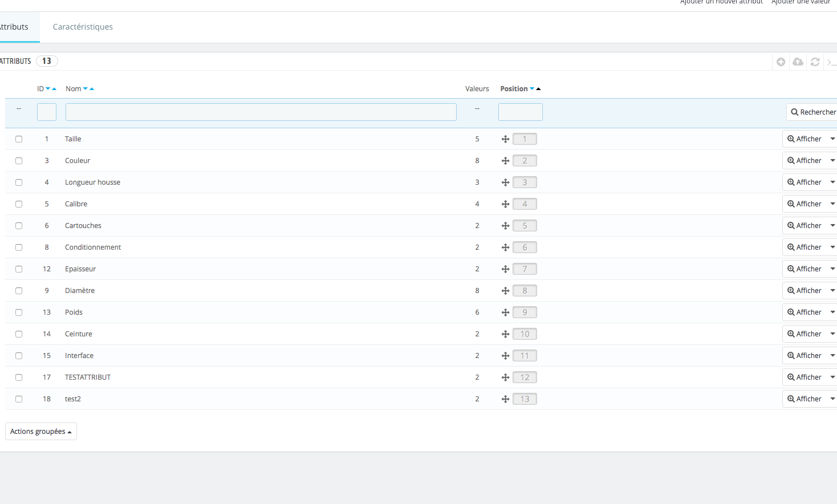The height and width of the screenshot is (504, 837).
Task: Click the move handle for TESTATTRIBUT row
Action: click(x=505, y=377)
